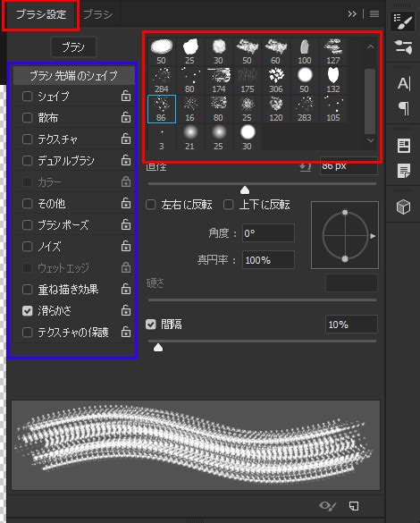This screenshot has width=420, height=523.
Task: Open the Character panel icon
Action: click(404, 83)
